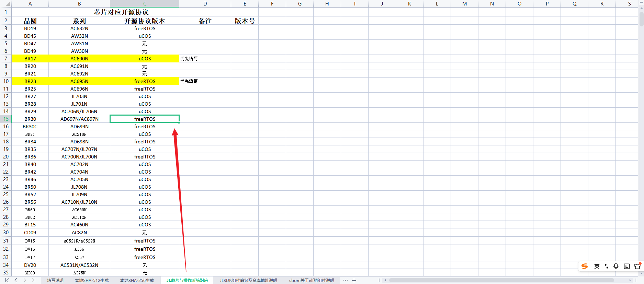The height and width of the screenshot is (284, 644).
Task: Select the highlighted AC695N cell
Action: pos(79,81)
